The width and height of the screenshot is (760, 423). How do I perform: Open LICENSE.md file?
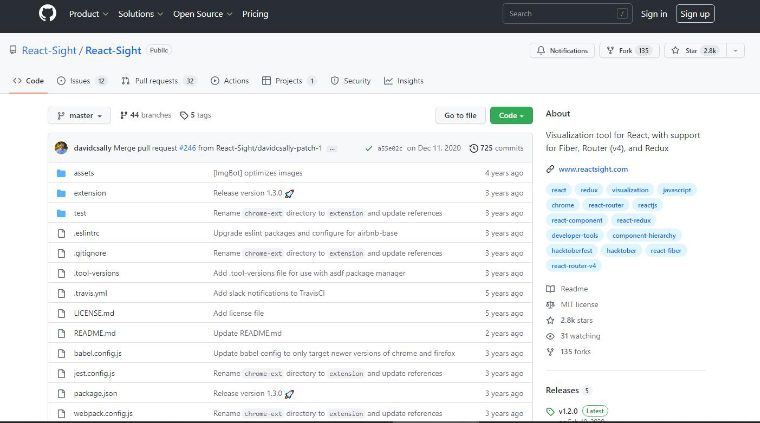coord(94,313)
